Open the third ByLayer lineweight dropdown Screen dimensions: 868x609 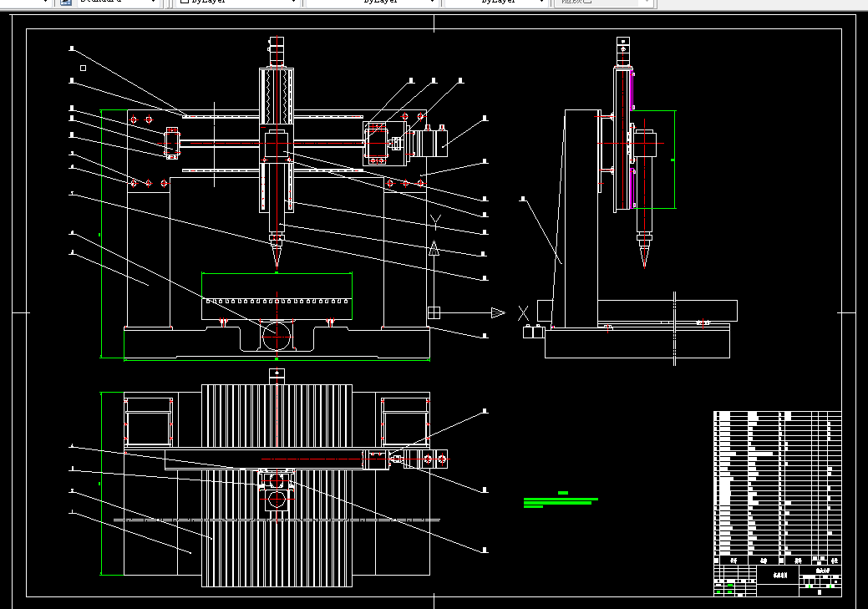point(497,2)
